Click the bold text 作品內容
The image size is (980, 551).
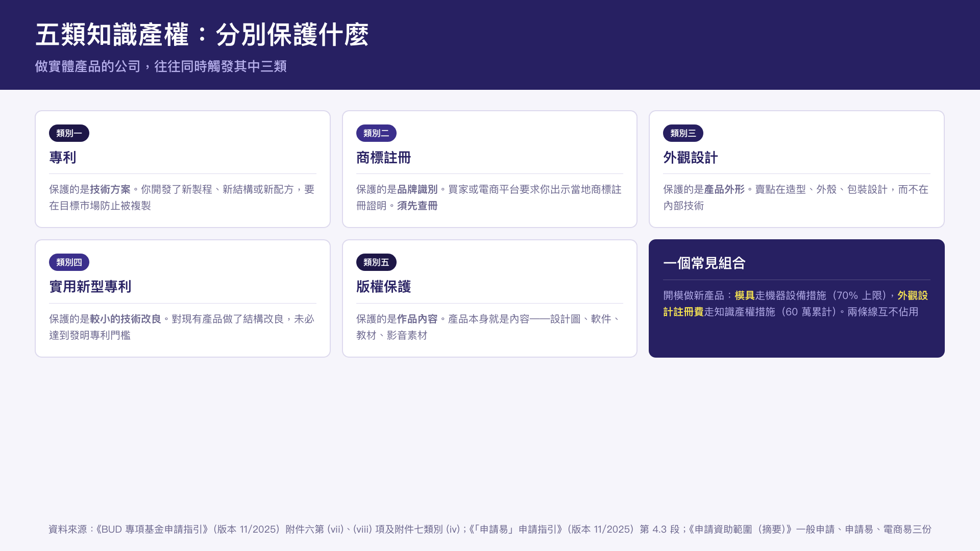(x=418, y=319)
